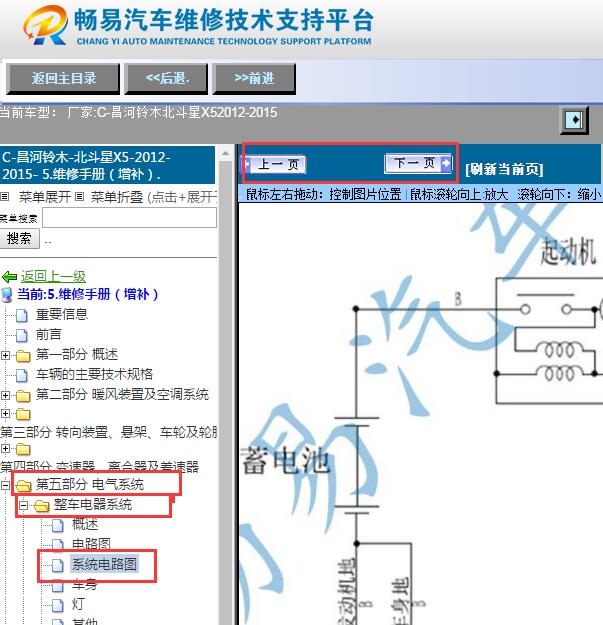
Task: Click the 返回主目录 button
Action: pyautogui.click(x=63, y=79)
